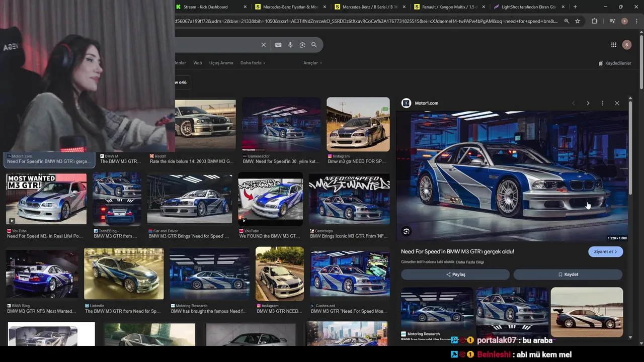Open the Chrome three-dot menu
The width and height of the screenshot is (644, 362).
pyautogui.click(x=636, y=21)
